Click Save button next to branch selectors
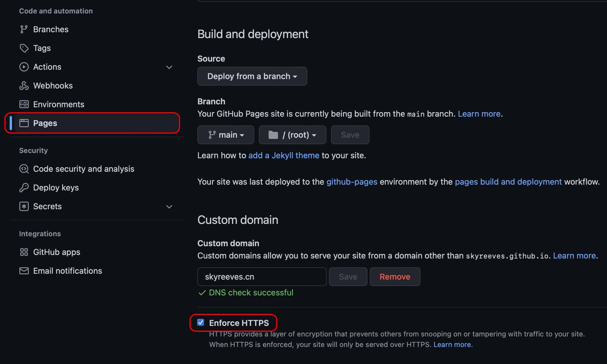 tap(350, 135)
